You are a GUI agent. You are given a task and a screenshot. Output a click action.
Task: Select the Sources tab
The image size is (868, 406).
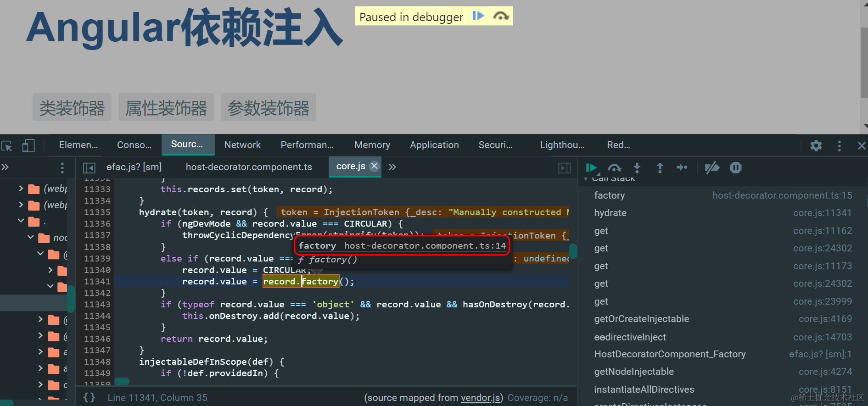coord(187,145)
